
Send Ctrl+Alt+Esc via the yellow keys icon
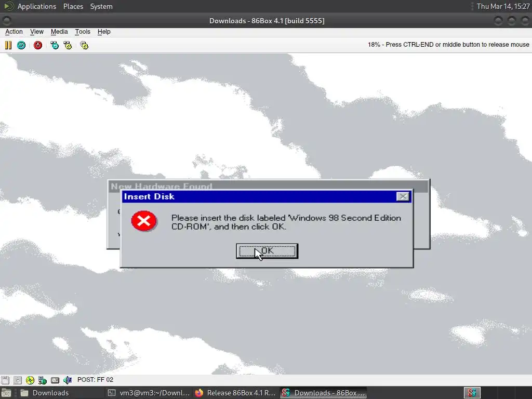point(68,45)
